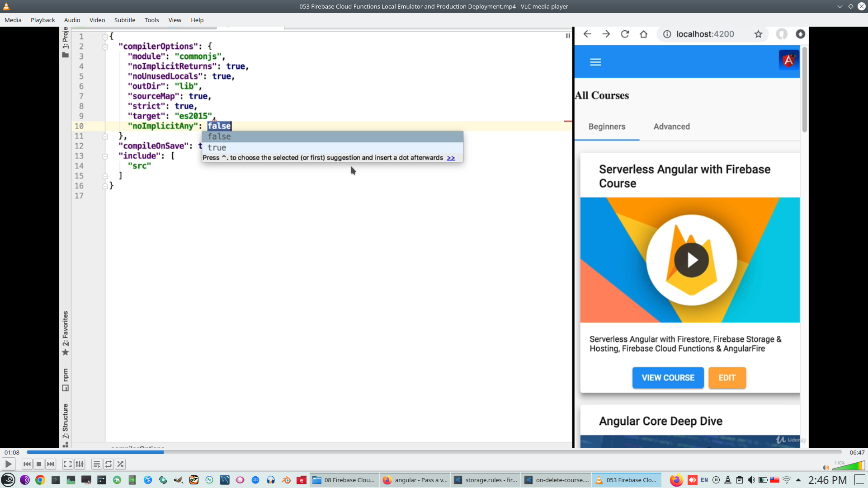Viewport: 868px width, 488px height.
Task: Open Firefox from system tray
Action: point(676,480)
